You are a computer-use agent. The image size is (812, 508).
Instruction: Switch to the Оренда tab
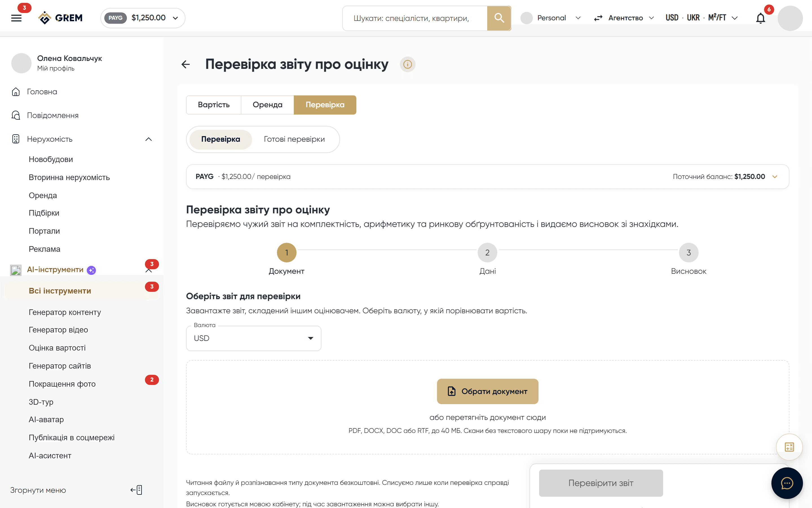pos(267,105)
